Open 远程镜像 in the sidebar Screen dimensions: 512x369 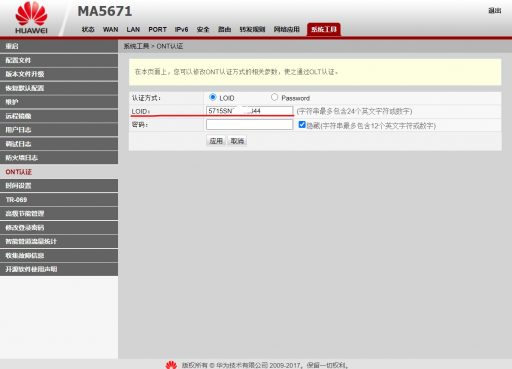[x=59, y=116]
